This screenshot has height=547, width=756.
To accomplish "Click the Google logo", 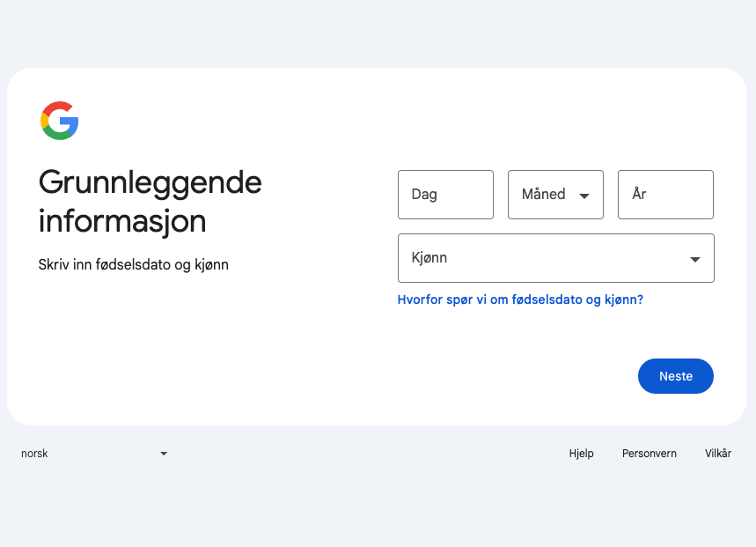I will click(x=60, y=121).
